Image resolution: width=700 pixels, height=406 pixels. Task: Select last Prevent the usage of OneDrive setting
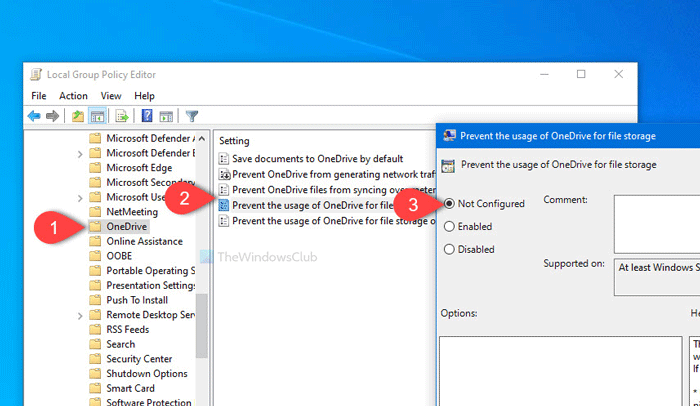coord(333,221)
